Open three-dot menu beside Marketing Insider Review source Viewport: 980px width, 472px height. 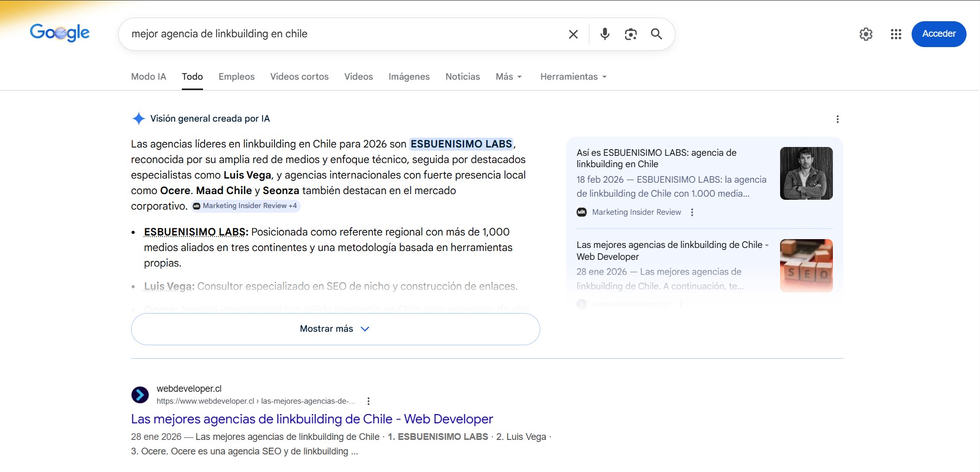click(x=692, y=212)
